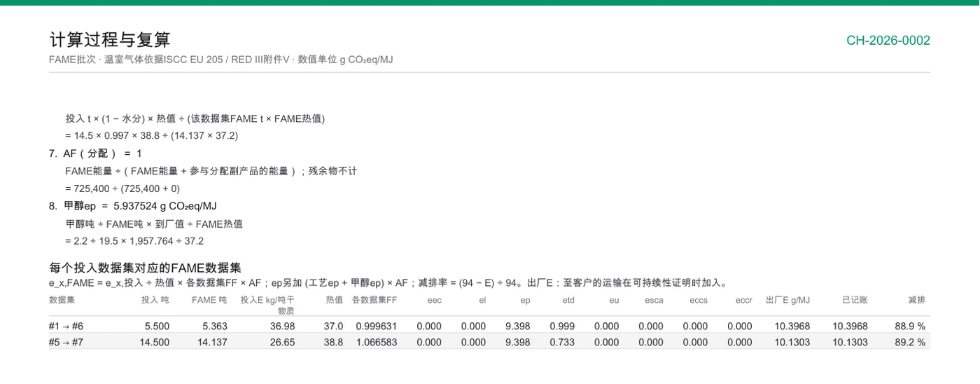Select the line = 14.5 × 0.997 × 38.8
980x384 pixels.
click(152, 135)
